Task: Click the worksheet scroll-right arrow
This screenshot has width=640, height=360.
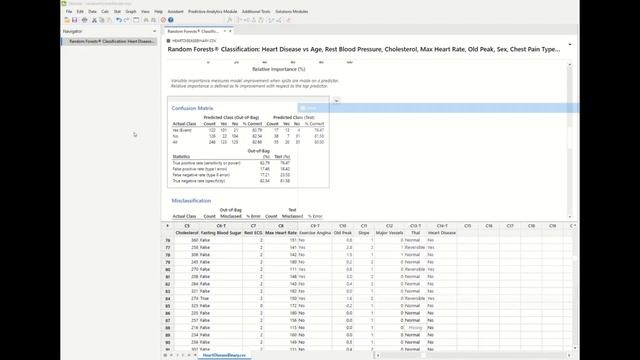Action: [x=569, y=356]
